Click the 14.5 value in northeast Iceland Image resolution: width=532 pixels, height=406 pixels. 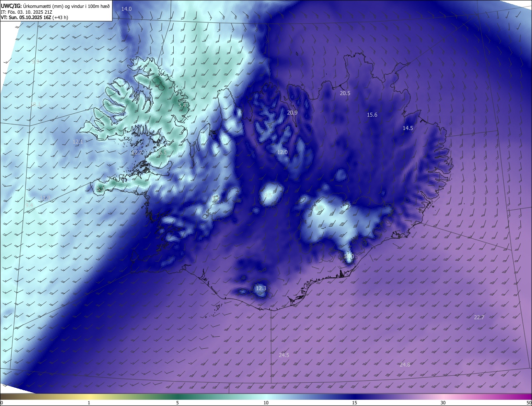[408, 128]
